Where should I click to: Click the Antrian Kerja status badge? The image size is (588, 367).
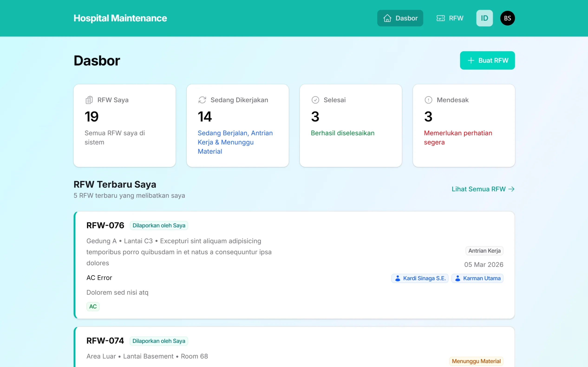[x=484, y=251]
